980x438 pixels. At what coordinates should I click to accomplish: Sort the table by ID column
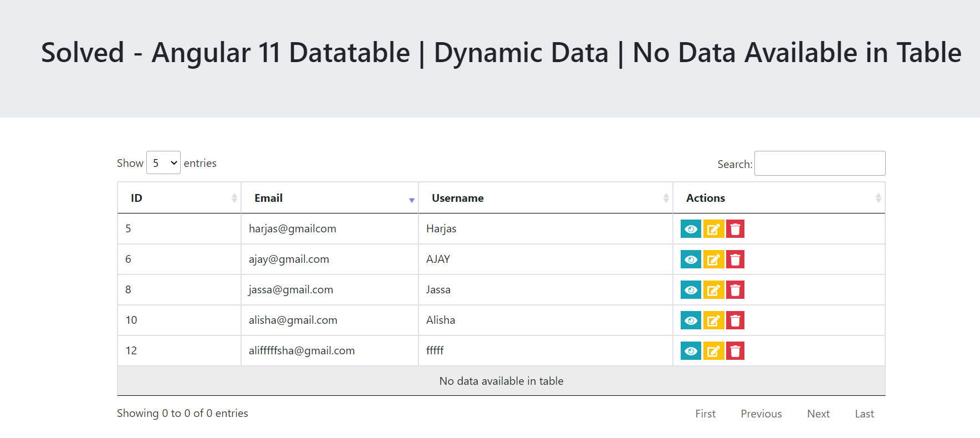tap(178, 198)
